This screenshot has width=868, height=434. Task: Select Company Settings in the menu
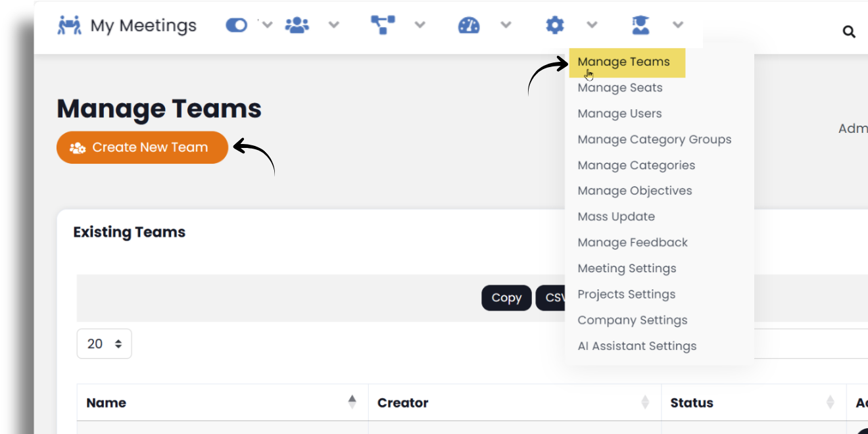click(x=632, y=320)
